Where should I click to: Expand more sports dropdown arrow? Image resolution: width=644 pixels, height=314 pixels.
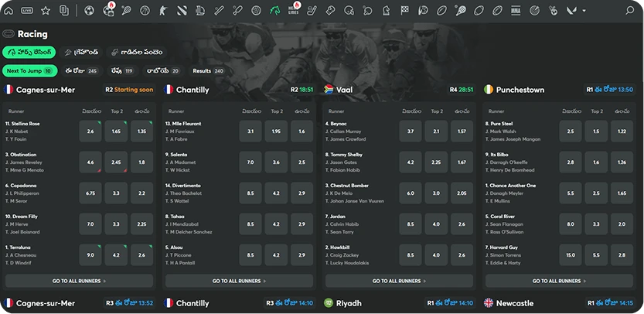584,11
